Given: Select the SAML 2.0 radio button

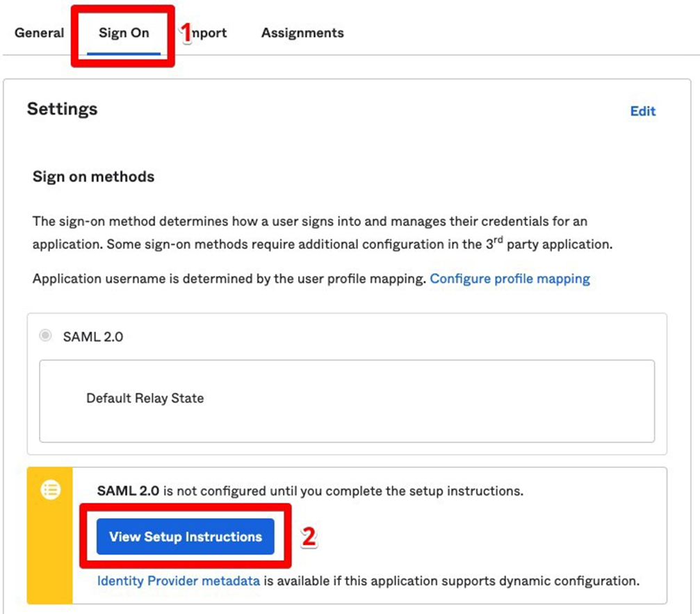Looking at the screenshot, I should [x=46, y=336].
